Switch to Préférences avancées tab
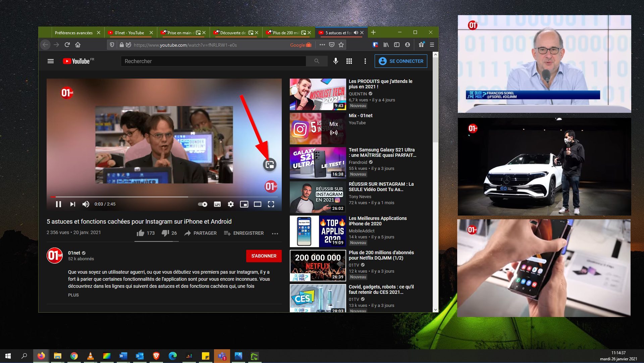This screenshot has height=363, width=644. pyautogui.click(x=74, y=33)
